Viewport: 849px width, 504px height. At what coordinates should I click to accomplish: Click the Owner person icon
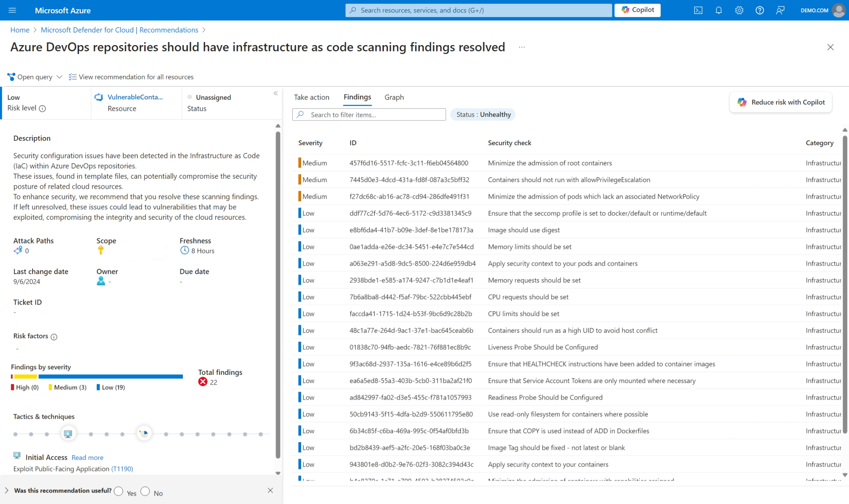click(x=101, y=281)
